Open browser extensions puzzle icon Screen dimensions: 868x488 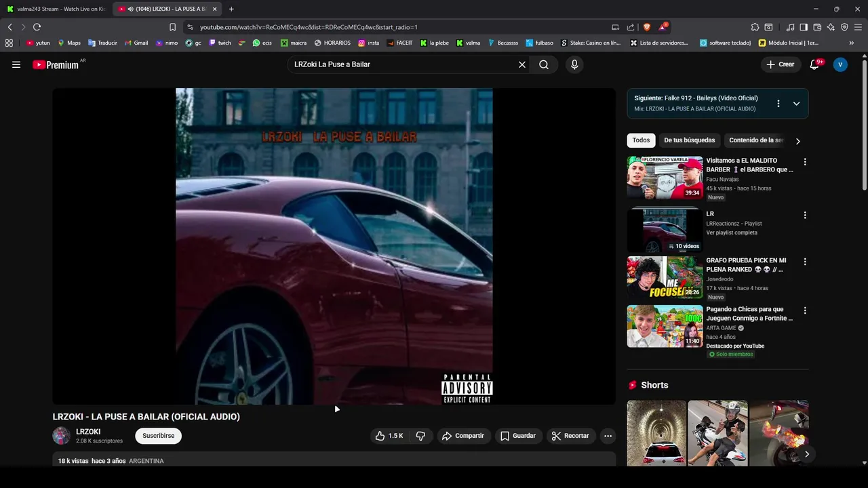point(755,27)
